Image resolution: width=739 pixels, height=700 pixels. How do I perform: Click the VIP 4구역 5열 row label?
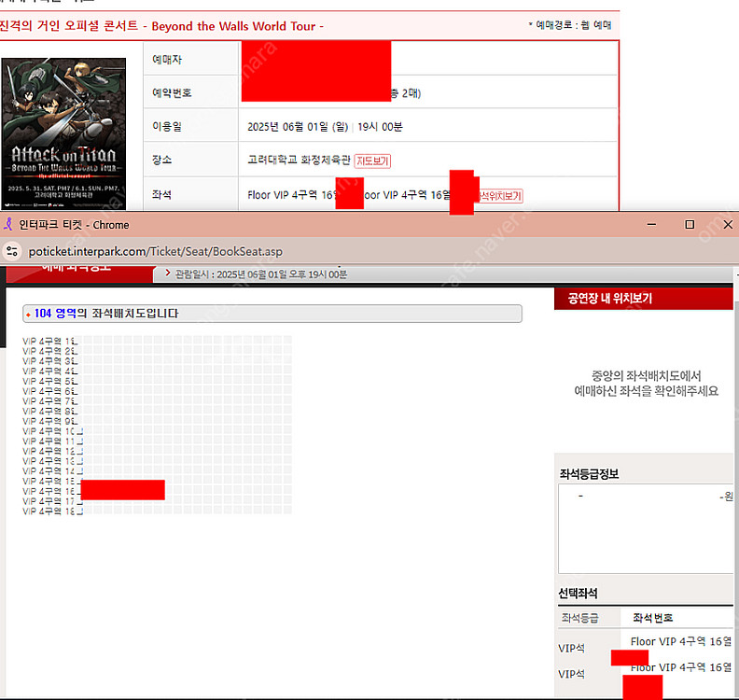tap(50, 381)
